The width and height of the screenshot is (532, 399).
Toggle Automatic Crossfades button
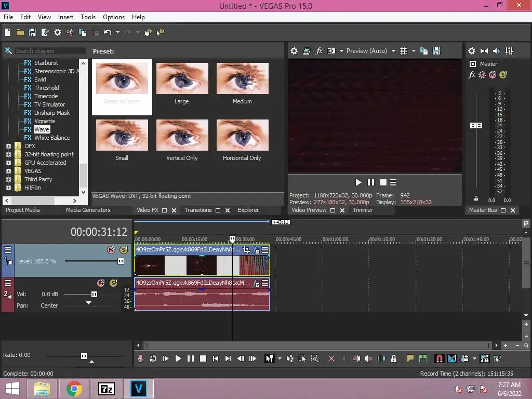(452, 358)
